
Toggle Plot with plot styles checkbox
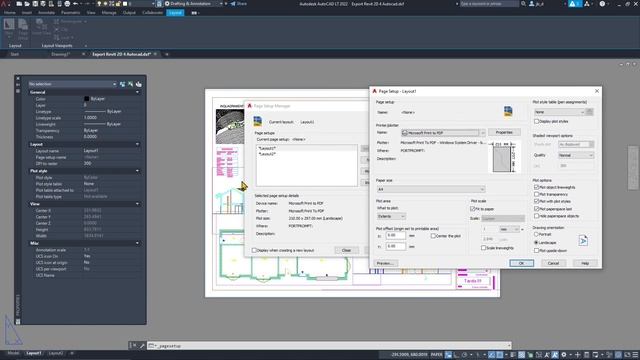(x=537, y=201)
